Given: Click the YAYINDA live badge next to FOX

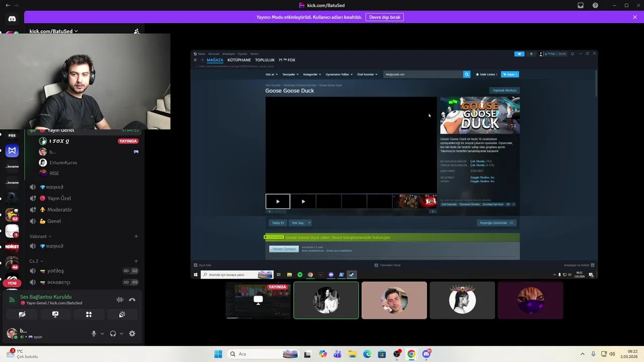Looking at the screenshot, I should point(128,141).
